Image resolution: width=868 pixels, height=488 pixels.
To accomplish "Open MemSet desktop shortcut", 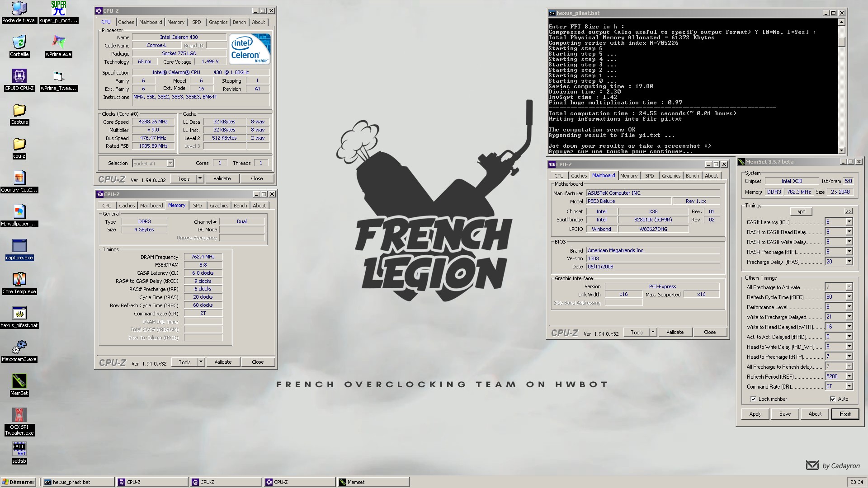I will [x=19, y=385].
